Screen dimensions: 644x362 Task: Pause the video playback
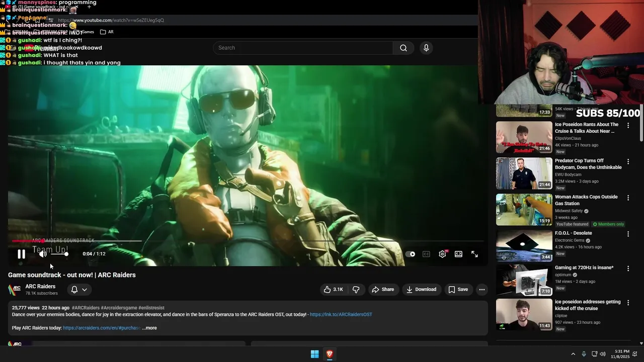point(21,254)
